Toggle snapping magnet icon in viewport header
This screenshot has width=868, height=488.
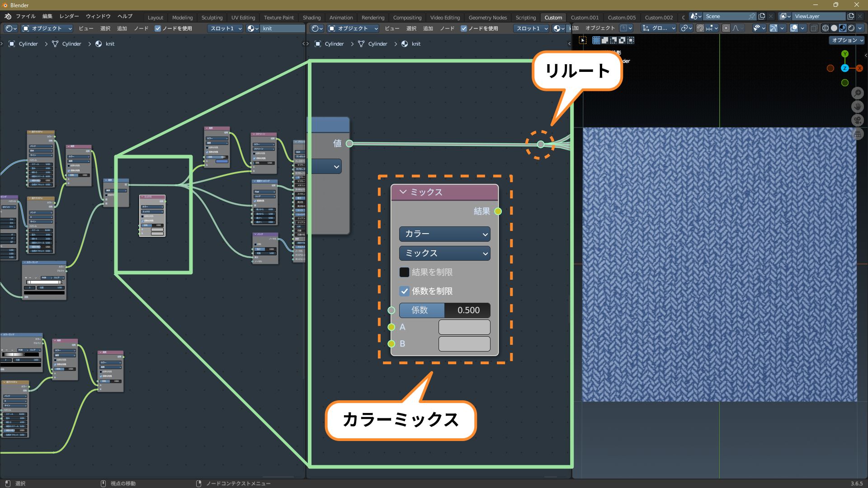coord(700,28)
